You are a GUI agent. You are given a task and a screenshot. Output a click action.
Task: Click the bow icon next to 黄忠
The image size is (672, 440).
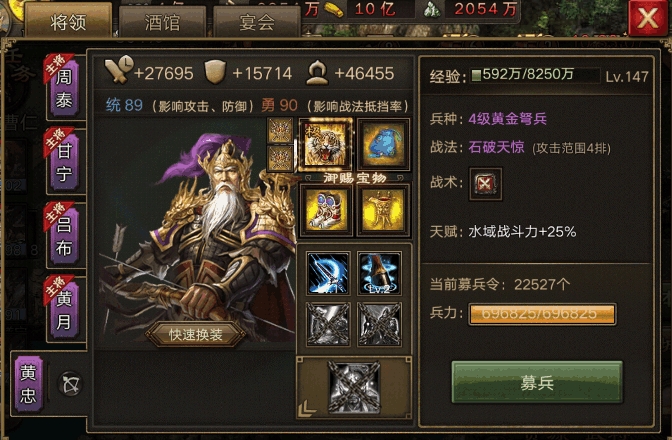point(71,384)
